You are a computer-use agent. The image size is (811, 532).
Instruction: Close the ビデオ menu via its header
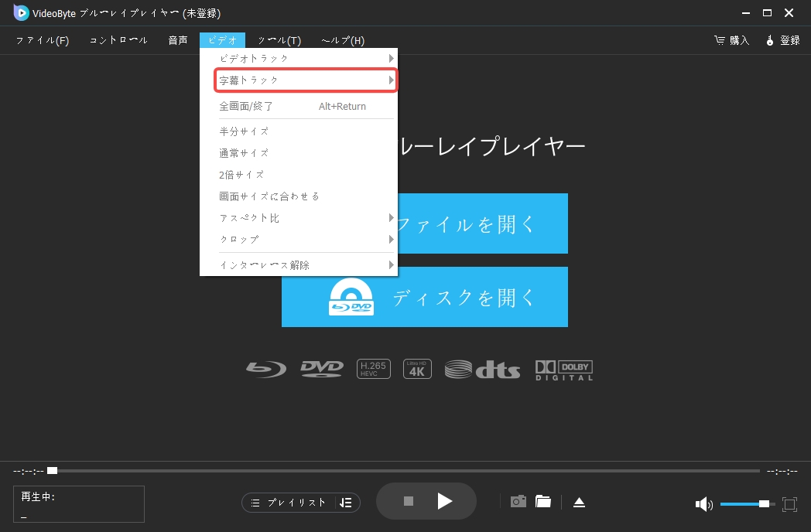(222, 40)
